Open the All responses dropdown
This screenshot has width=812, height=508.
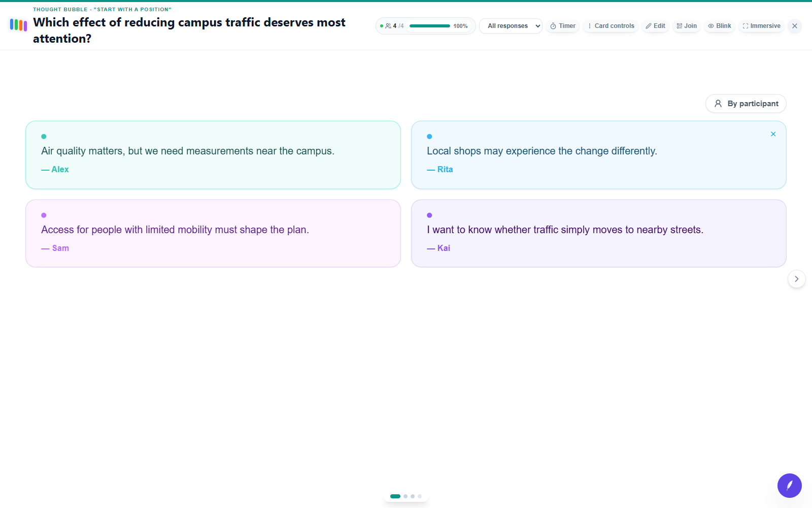tap(511, 26)
